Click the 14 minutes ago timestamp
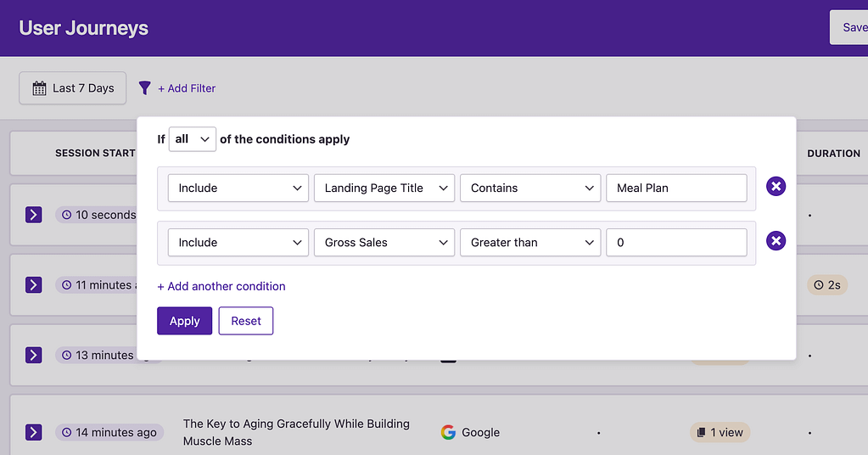The width and height of the screenshot is (868, 455). click(x=109, y=432)
